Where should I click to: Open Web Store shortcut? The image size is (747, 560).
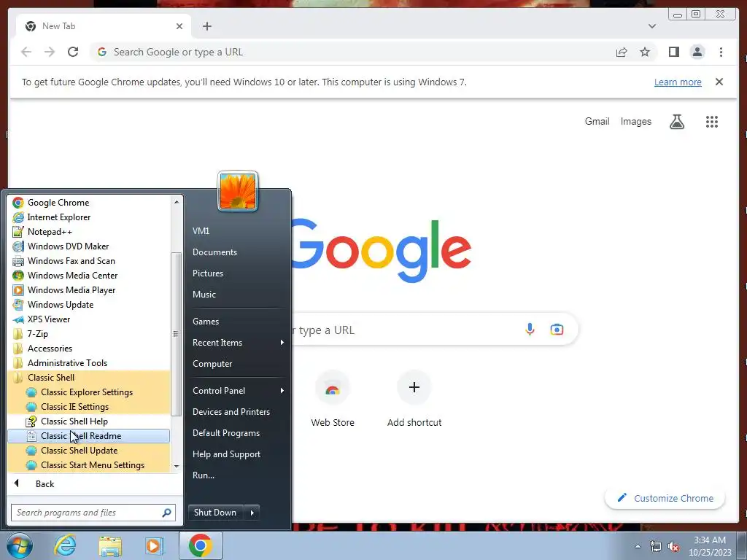pyautogui.click(x=333, y=399)
